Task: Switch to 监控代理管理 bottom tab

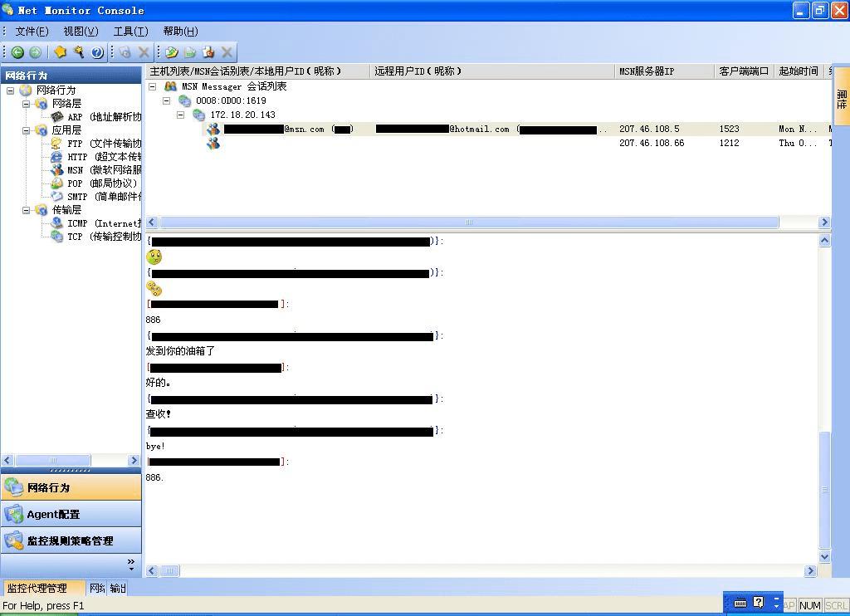Action: point(43,588)
